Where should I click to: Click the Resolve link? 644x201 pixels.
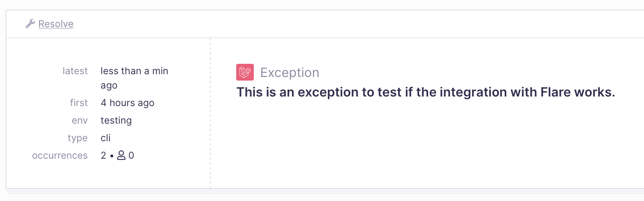point(56,24)
